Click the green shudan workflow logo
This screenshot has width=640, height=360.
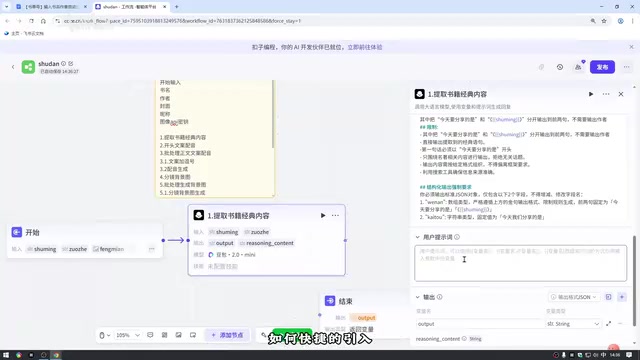pos(28,67)
